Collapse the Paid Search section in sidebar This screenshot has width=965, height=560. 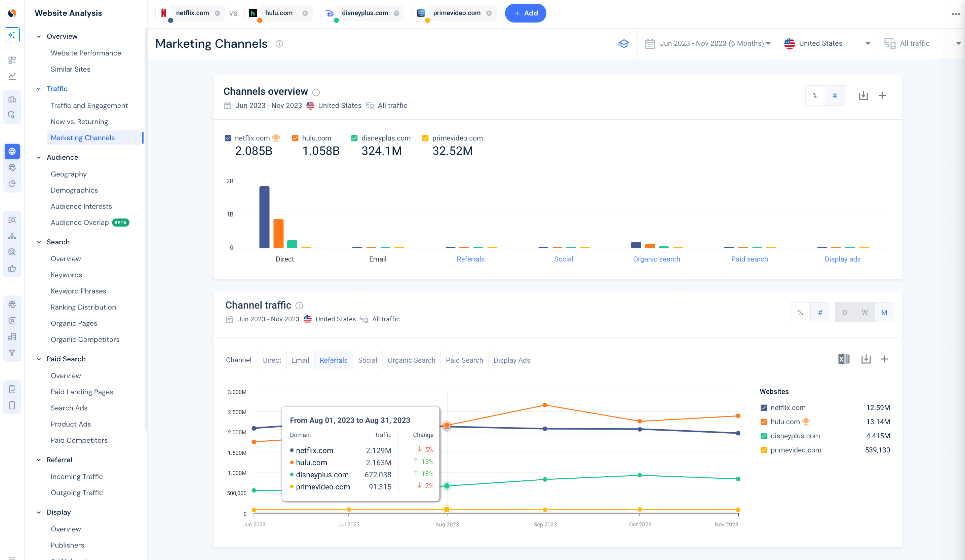click(39, 359)
